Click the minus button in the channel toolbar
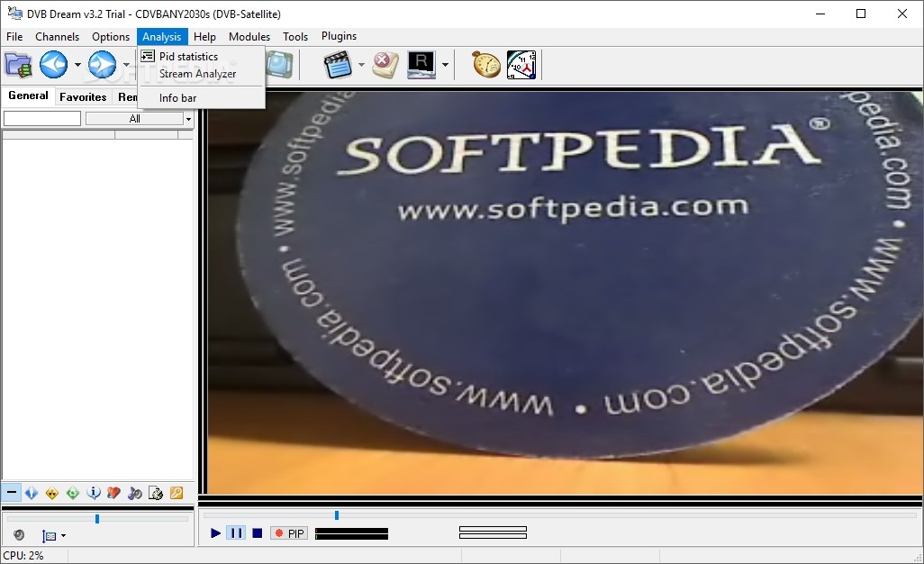The image size is (924, 564). click(x=11, y=492)
